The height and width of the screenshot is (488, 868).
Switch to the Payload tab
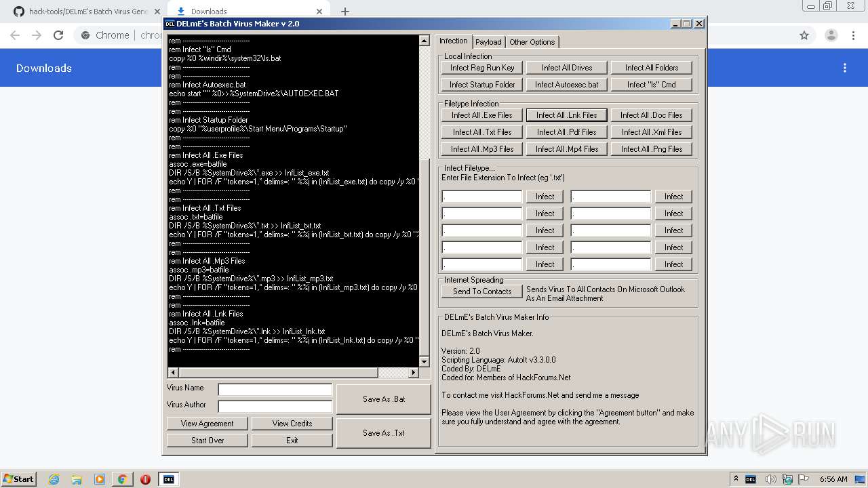pyautogui.click(x=488, y=42)
